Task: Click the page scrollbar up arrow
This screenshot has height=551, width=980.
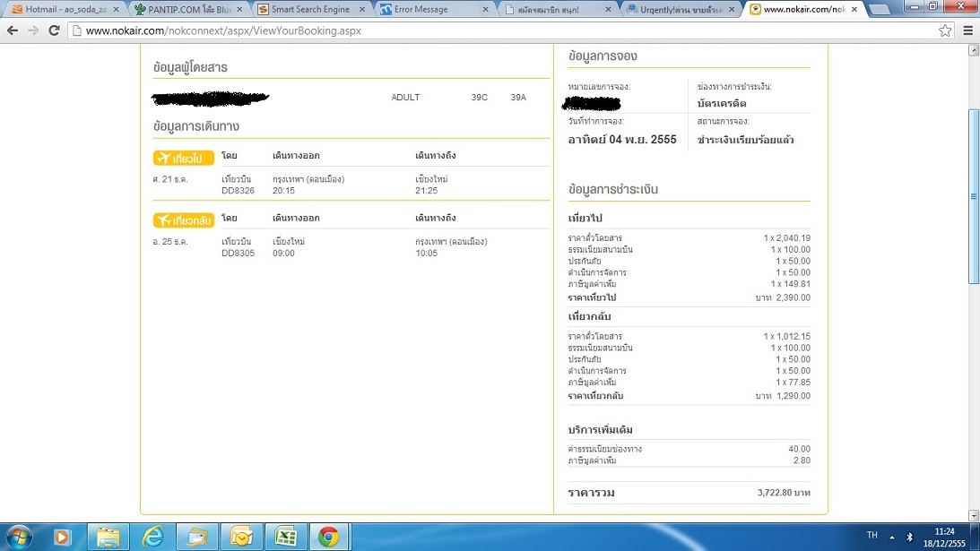Action: pyautogui.click(x=974, y=50)
